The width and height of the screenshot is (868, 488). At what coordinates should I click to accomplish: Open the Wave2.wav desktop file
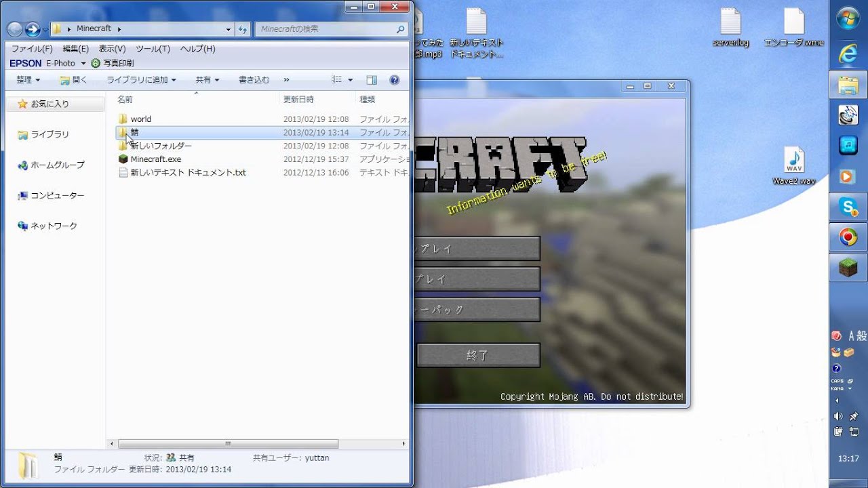click(793, 166)
